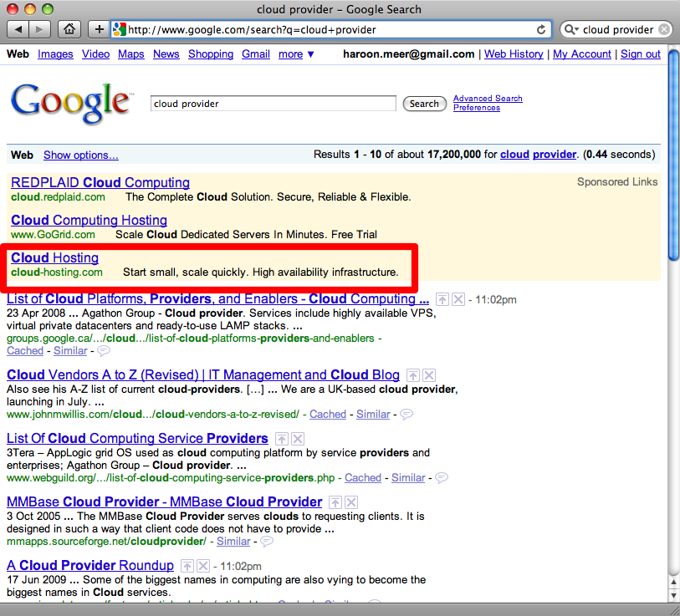Click comment bubble under the webguild.org result
The width and height of the screenshot is (680, 616).
(x=441, y=478)
